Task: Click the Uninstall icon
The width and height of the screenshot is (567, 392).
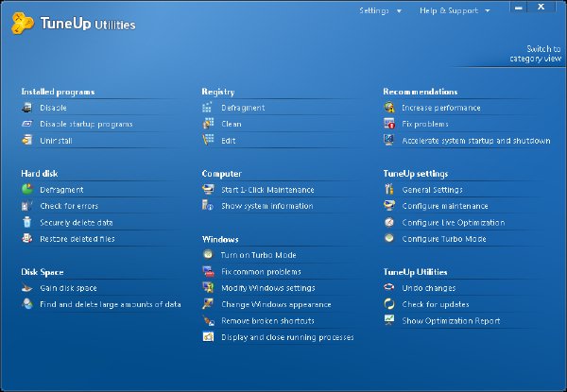Action: point(27,140)
